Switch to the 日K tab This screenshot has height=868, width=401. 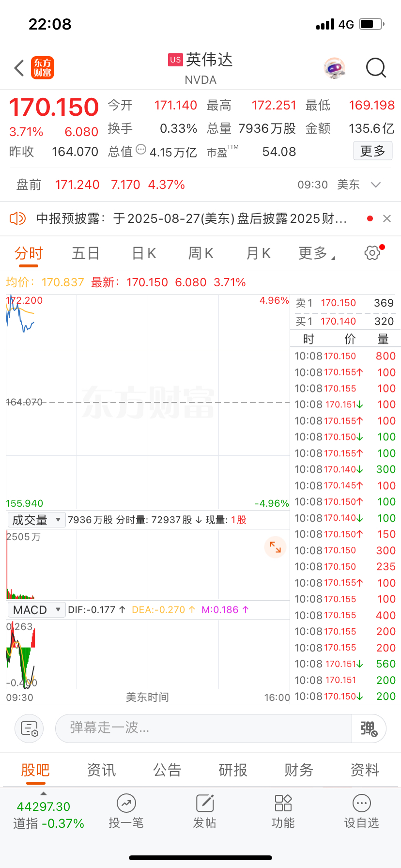click(x=144, y=253)
